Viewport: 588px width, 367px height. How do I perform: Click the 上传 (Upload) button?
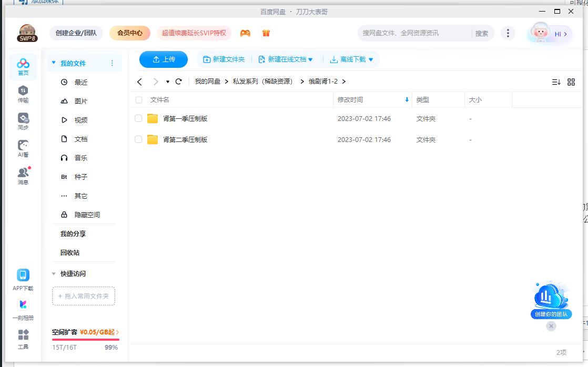(x=163, y=59)
